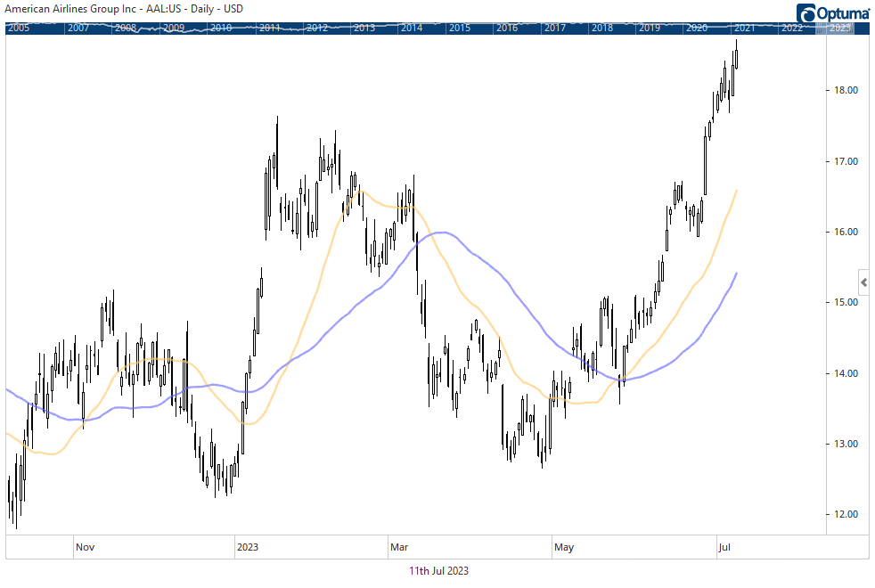Image resolution: width=875 pixels, height=588 pixels.
Task: Expand the side panel arrow beside the price axis
Action: [863, 282]
